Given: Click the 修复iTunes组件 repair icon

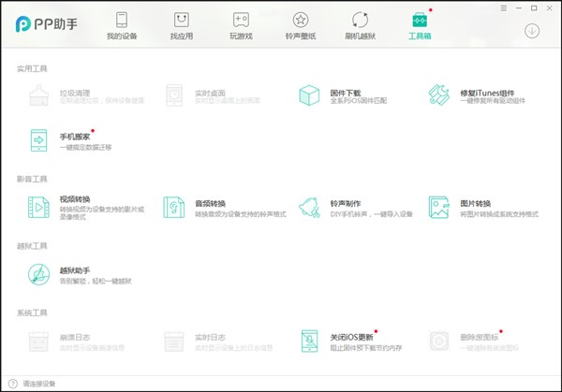Looking at the screenshot, I should [439, 96].
